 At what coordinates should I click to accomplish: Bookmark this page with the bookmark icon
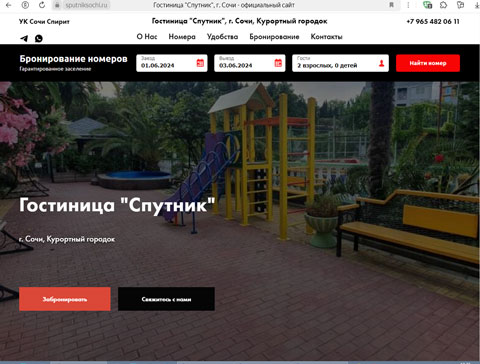[391, 5]
